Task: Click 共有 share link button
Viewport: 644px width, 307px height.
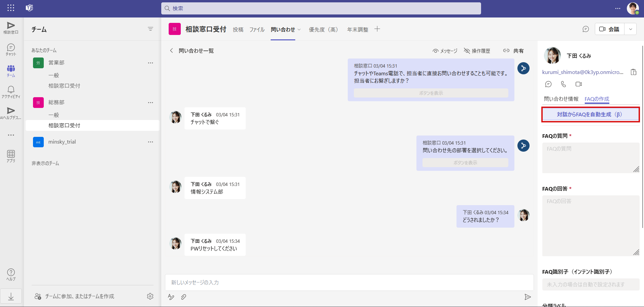Action: 513,51
